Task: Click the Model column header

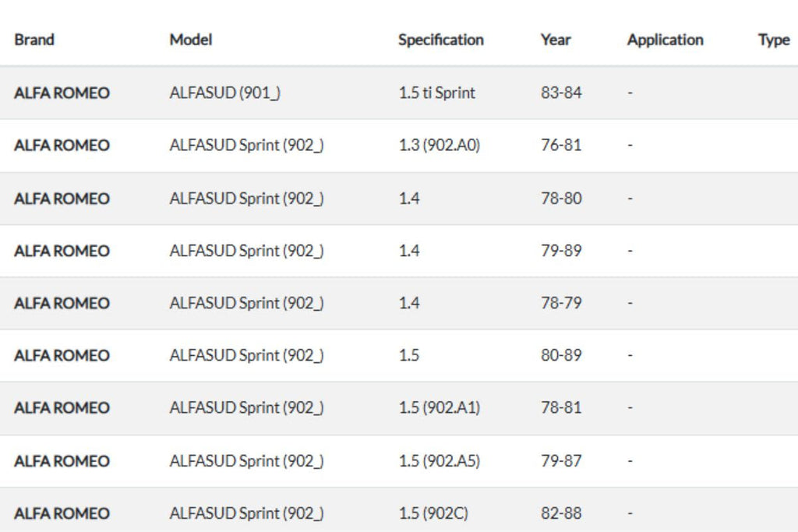Action: click(191, 40)
